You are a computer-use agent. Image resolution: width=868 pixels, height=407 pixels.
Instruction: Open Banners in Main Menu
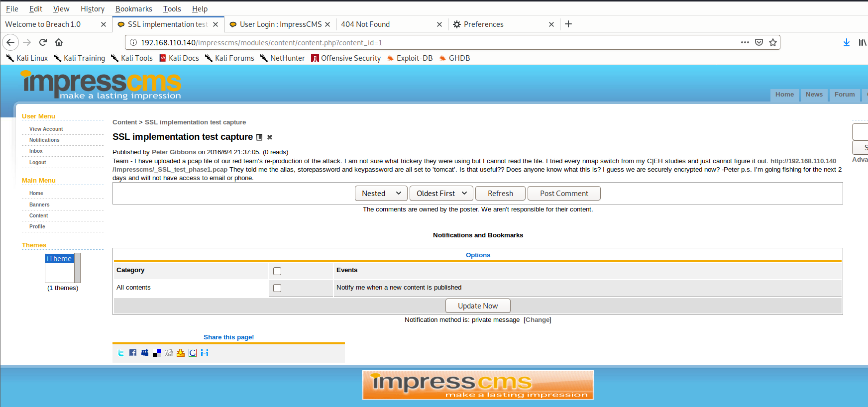39,204
